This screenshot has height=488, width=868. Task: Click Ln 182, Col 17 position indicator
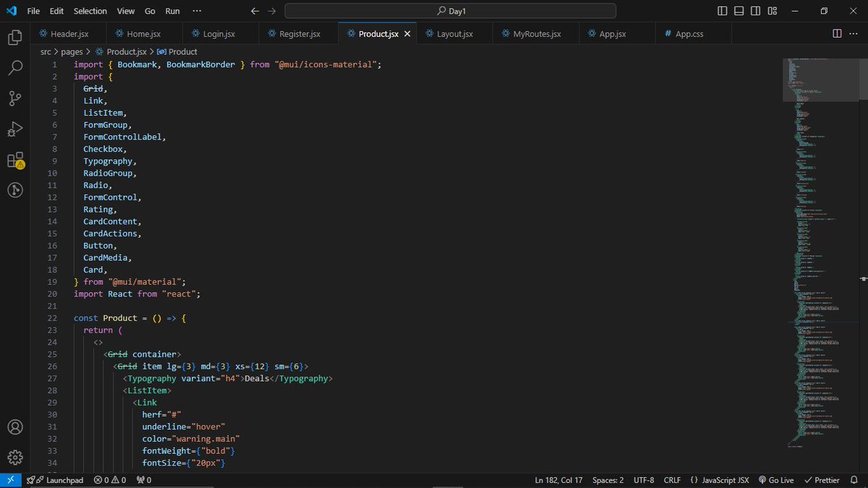558,480
